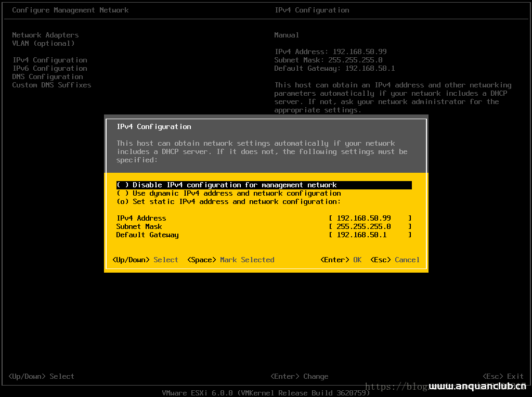The height and width of the screenshot is (397, 532).
Task: Click the Subnet Mask input field
Action: 370,226
